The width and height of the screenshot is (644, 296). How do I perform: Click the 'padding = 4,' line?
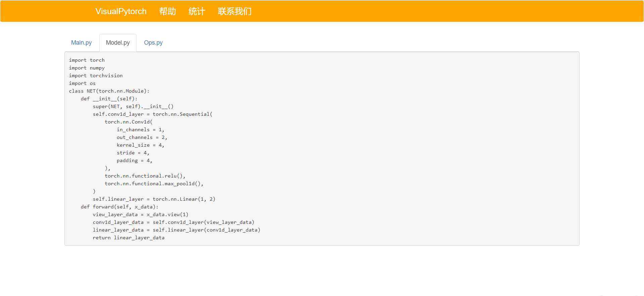click(x=135, y=160)
